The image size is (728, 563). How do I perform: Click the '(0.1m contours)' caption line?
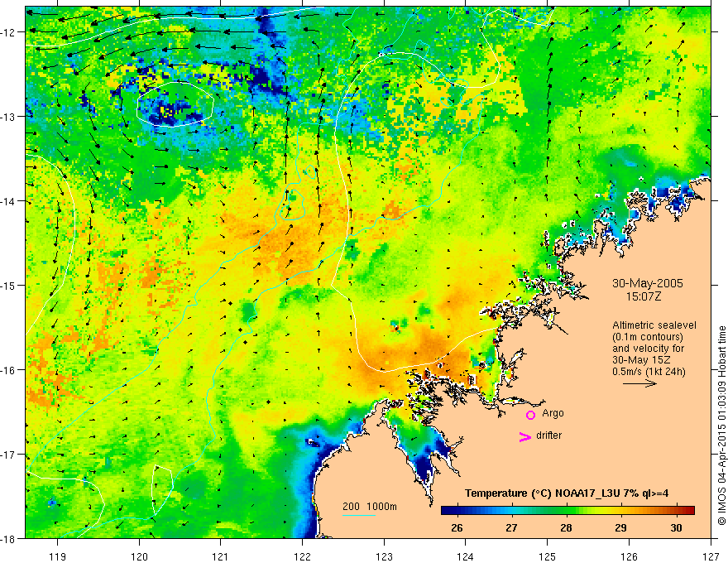click(648, 337)
